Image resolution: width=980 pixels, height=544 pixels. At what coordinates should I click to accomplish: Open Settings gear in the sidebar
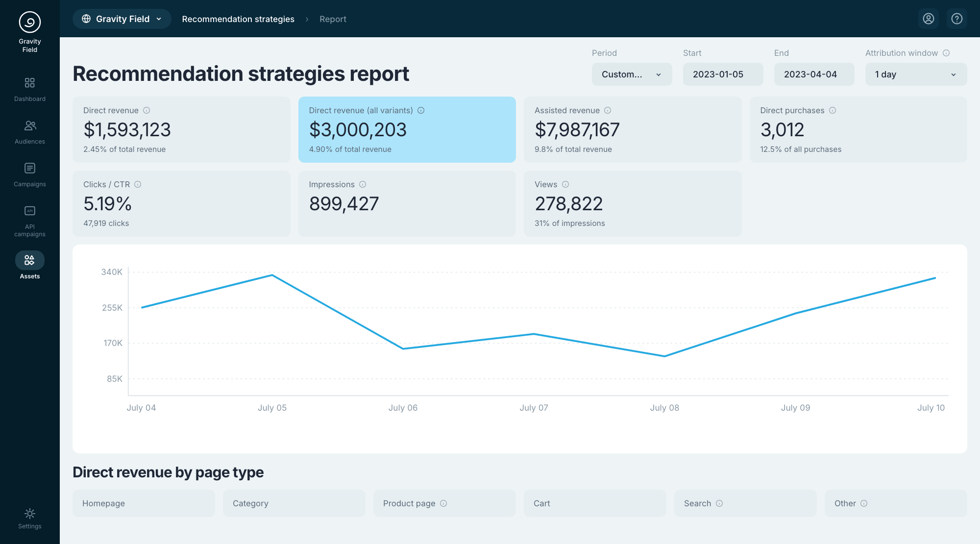point(30,519)
